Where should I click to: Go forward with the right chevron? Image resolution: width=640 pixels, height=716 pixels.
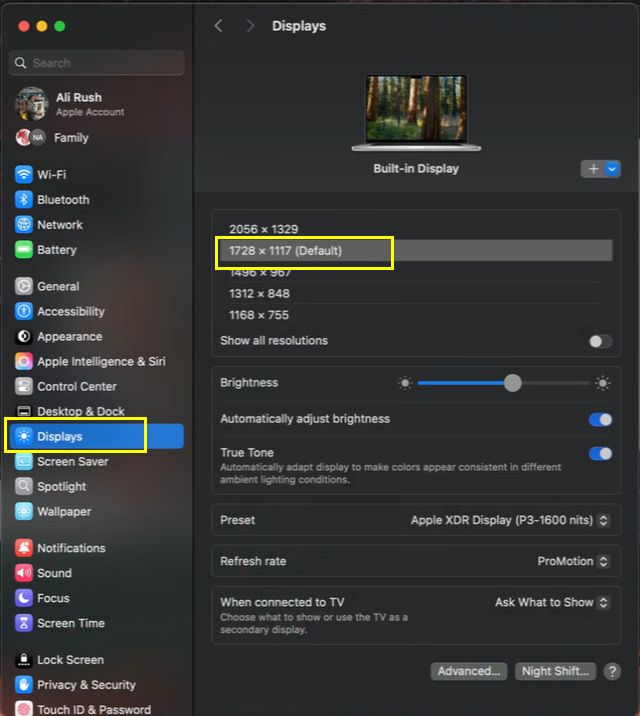(x=250, y=26)
